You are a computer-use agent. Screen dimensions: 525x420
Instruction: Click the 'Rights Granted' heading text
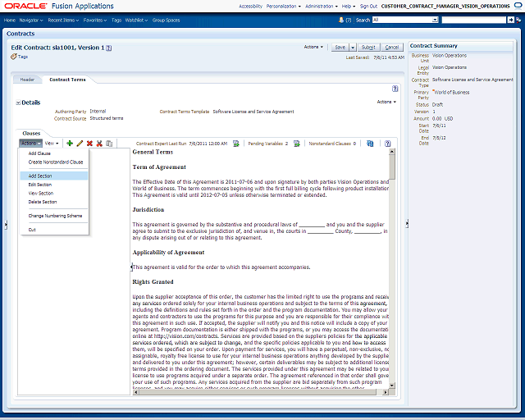153,282
